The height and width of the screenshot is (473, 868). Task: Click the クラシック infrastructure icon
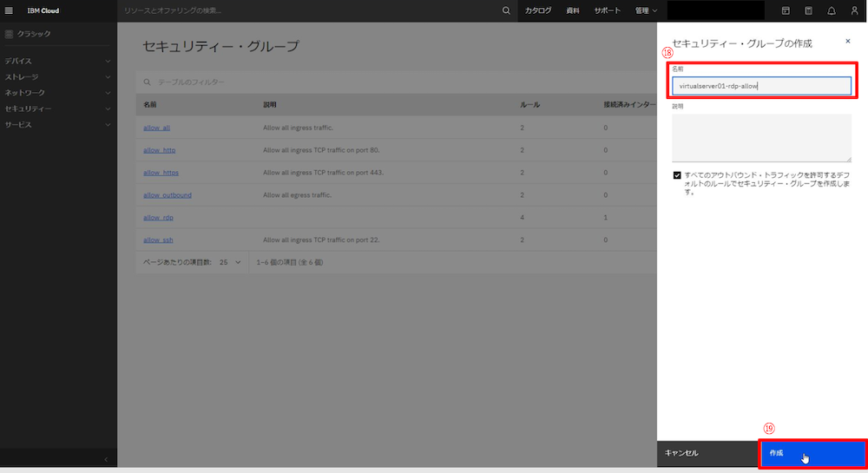coord(10,34)
